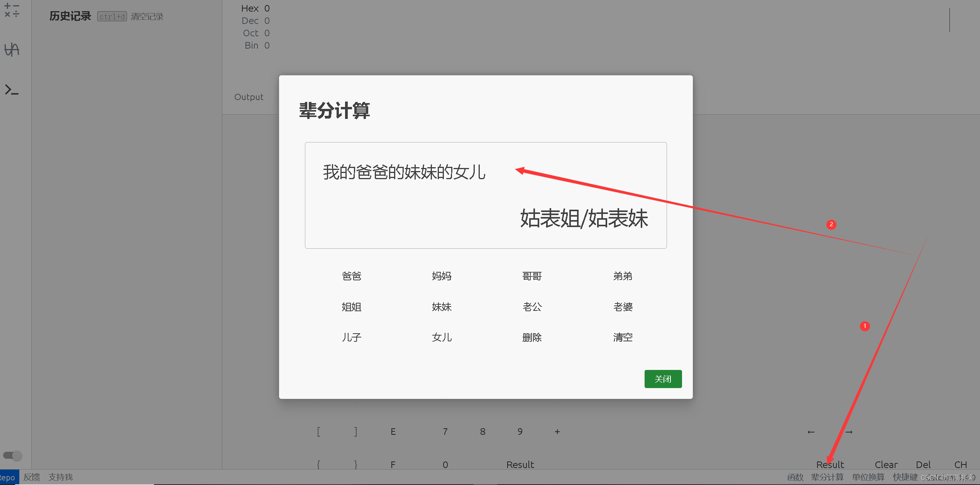Click 清空 to empty the relation input
The width and height of the screenshot is (980, 485).
[623, 337]
